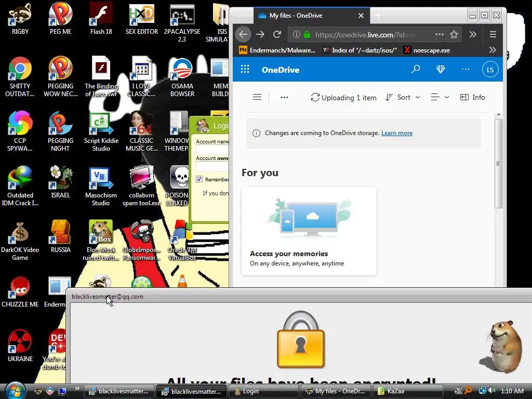
Task: Open the RUSSIA desktop shortcut
Action: 60,237
